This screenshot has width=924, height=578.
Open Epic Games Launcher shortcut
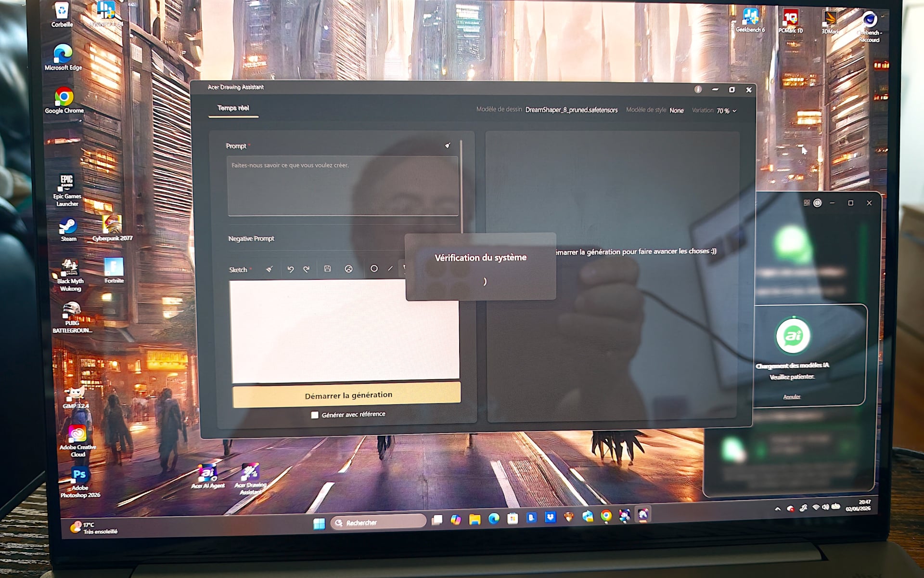(x=67, y=191)
